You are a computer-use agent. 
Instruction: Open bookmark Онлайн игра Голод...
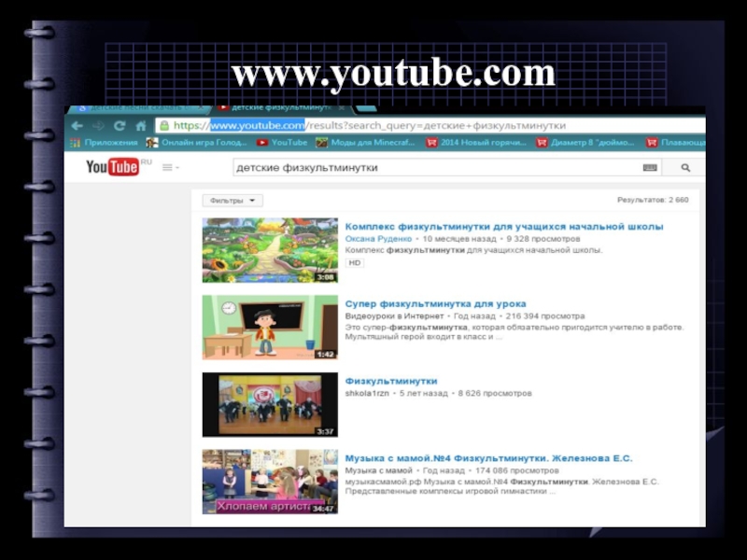(x=196, y=143)
